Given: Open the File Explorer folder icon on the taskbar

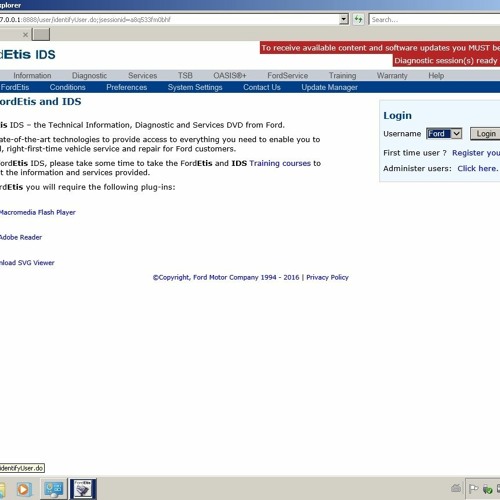Looking at the screenshot, I should point(2,489).
